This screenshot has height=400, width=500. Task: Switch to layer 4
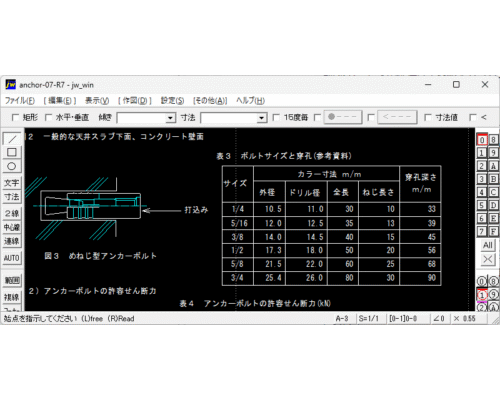pyautogui.click(x=482, y=192)
